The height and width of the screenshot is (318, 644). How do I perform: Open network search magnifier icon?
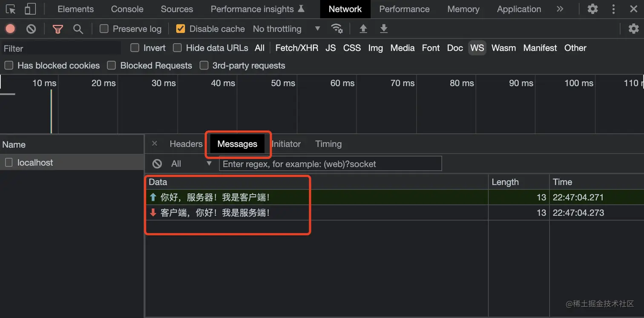[x=78, y=29]
